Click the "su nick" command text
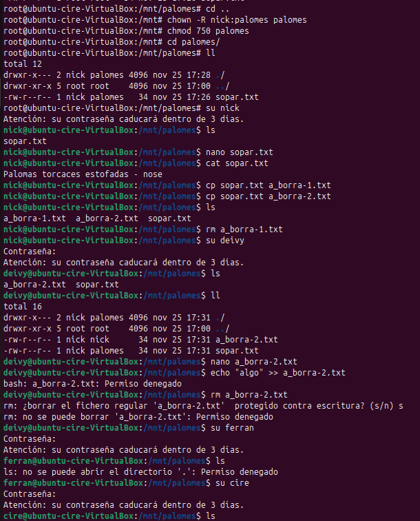Viewport: 420px width, 521px height. (221, 108)
